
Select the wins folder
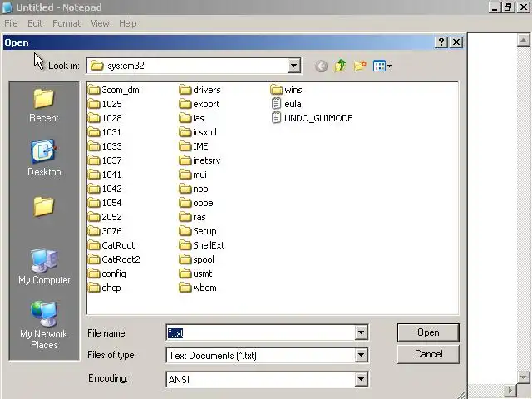click(286, 90)
